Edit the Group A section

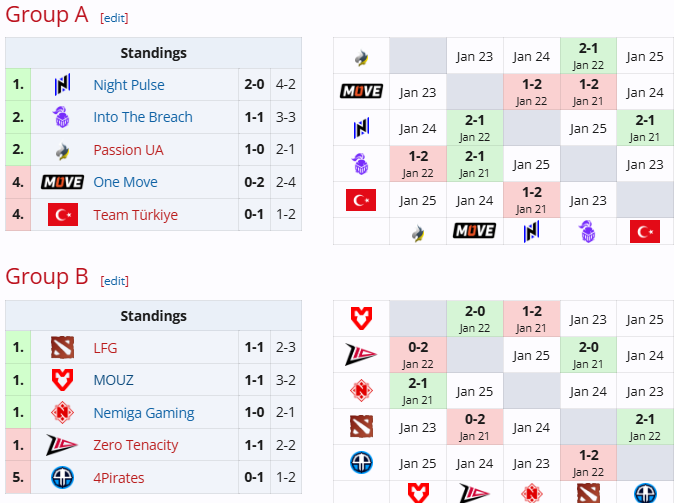click(114, 18)
